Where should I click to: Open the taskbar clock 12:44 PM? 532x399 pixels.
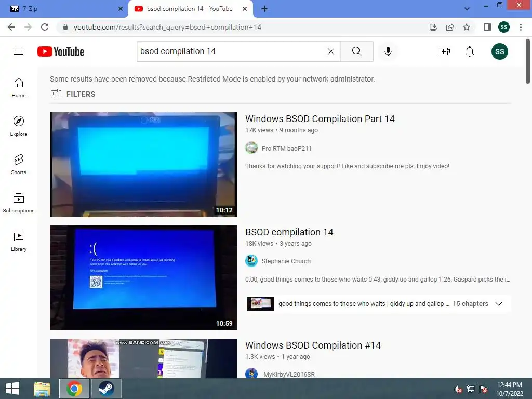pos(510,389)
